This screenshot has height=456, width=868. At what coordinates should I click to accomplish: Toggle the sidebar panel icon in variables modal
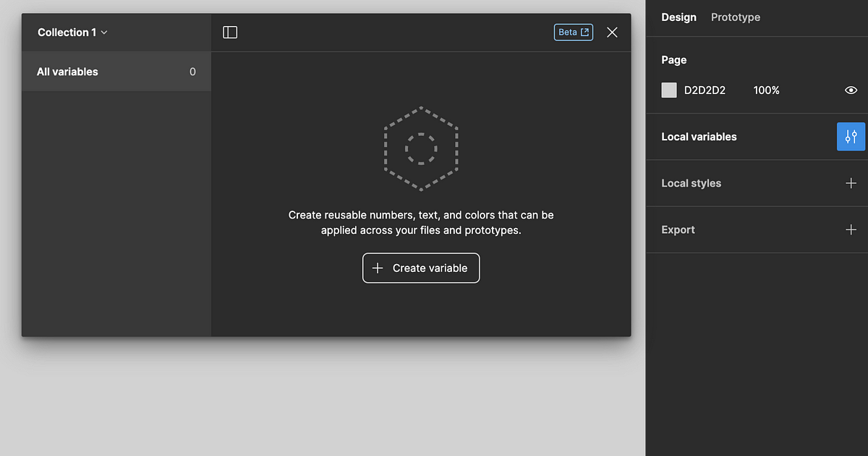pyautogui.click(x=229, y=32)
